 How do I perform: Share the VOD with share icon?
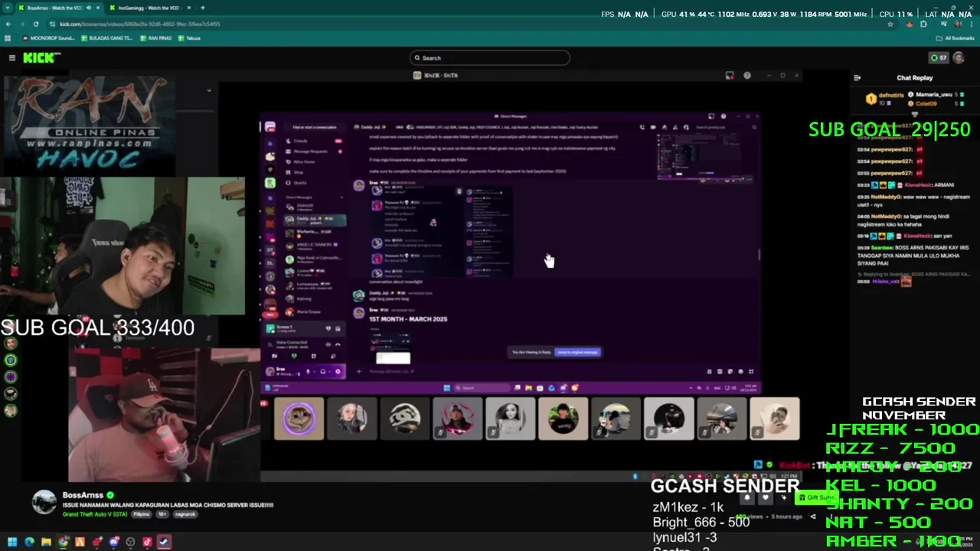[x=812, y=517]
